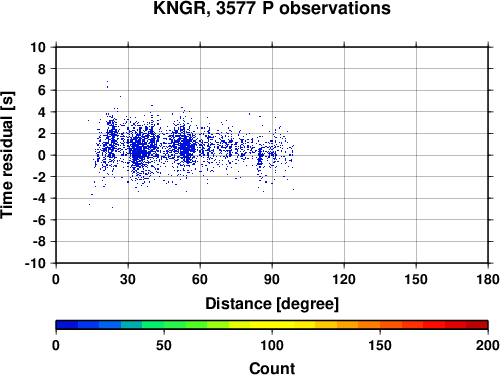Viewport: 500px width, 375px height.
Task: Click the colorbar tick label 50
Action: [x=164, y=345]
